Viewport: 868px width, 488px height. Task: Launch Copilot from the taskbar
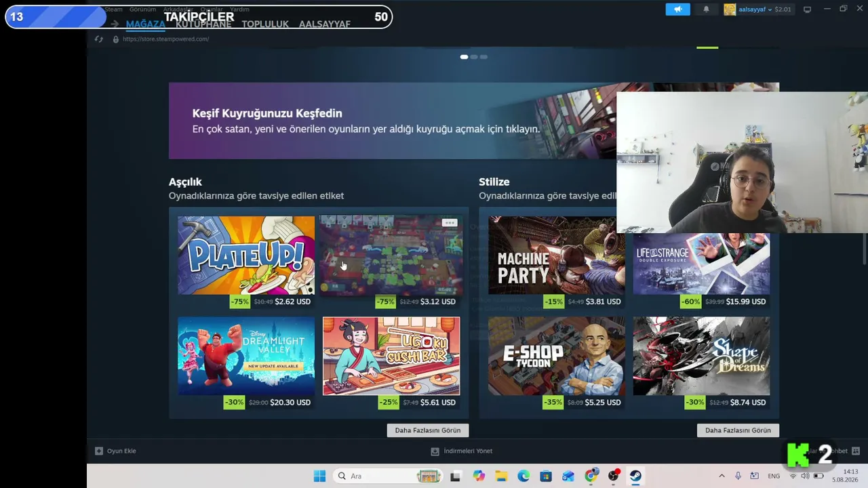tap(479, 476)
